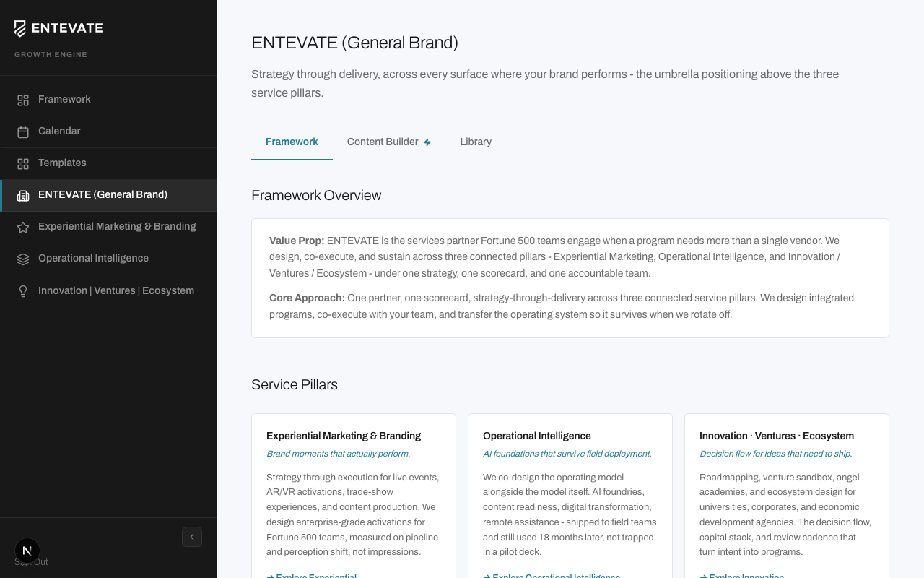Click the "Experiential Marketing & Branding" card title

point(344,436)
